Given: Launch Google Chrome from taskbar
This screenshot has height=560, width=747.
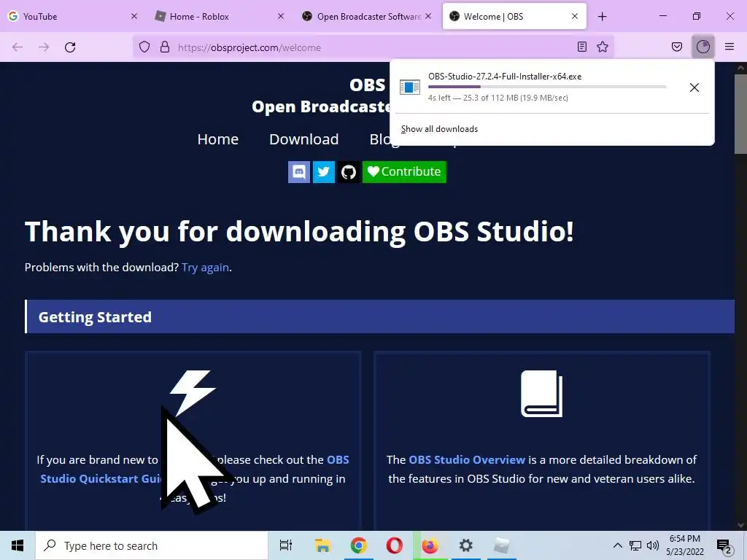Looking at the screenshot, I should point(358,545).
